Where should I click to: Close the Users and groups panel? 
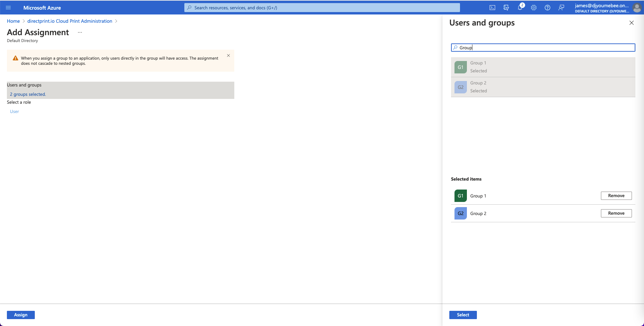coord(631,23)
